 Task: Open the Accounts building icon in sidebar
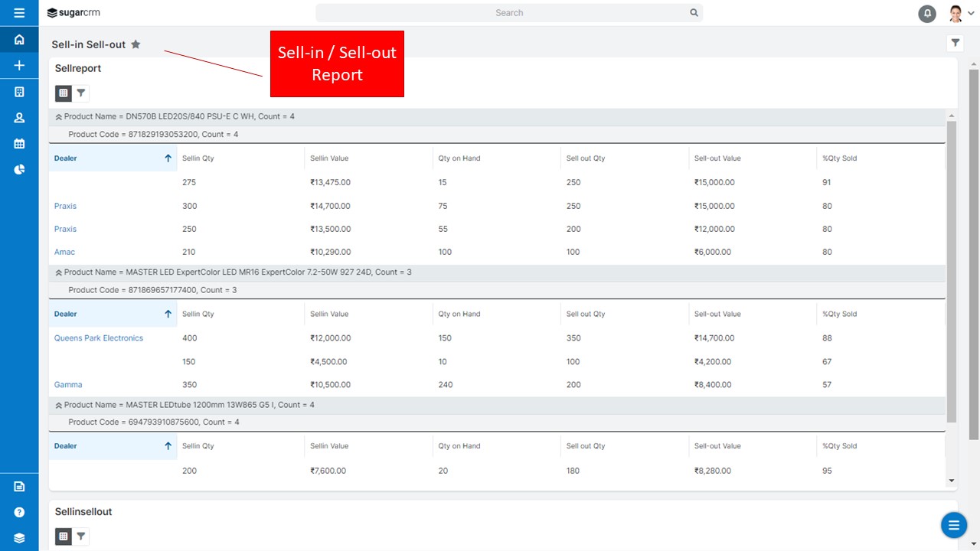tap(19, 92)
